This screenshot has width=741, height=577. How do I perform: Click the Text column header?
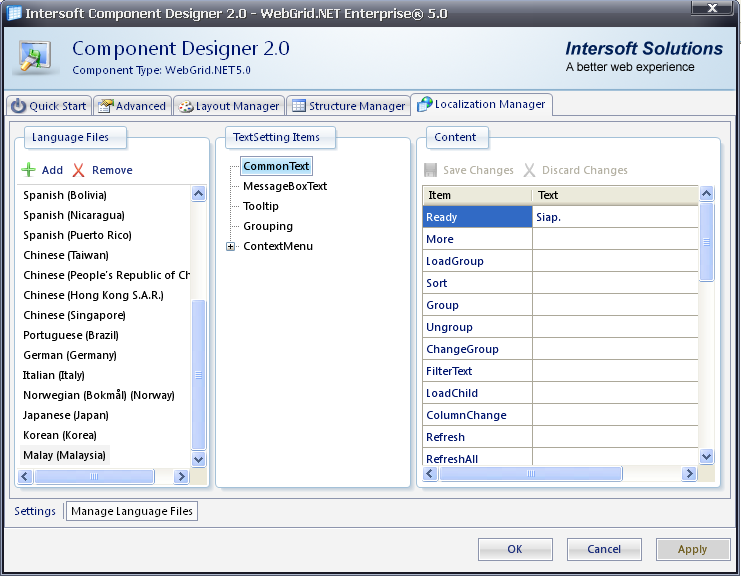coord(615,195)
